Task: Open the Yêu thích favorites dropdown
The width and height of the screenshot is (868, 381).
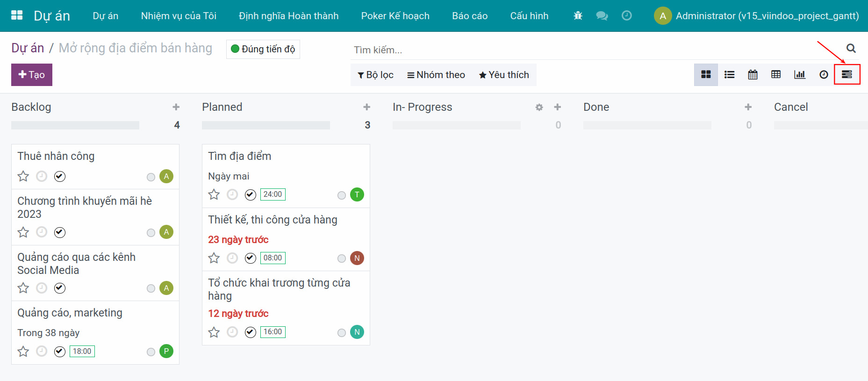Action: (504, 75)
